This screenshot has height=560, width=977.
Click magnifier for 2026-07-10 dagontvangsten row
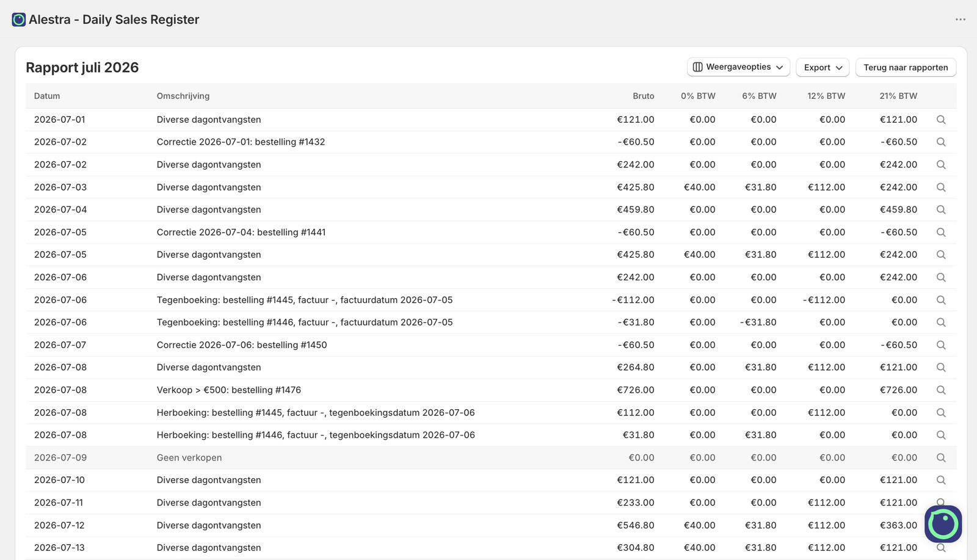pyautogui.click(x=941, y=480)
